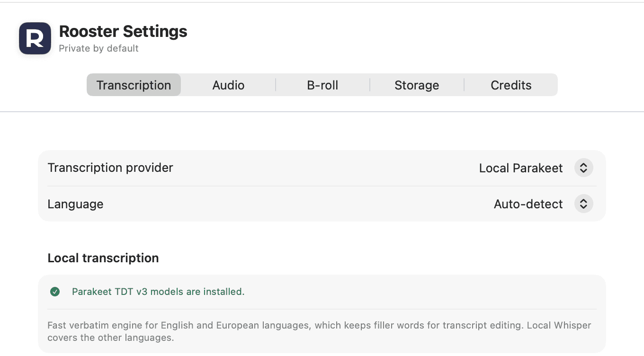The image size is (644, 356).
Task: Switch to the Transcription tab
Action: (x=134, y=85)
